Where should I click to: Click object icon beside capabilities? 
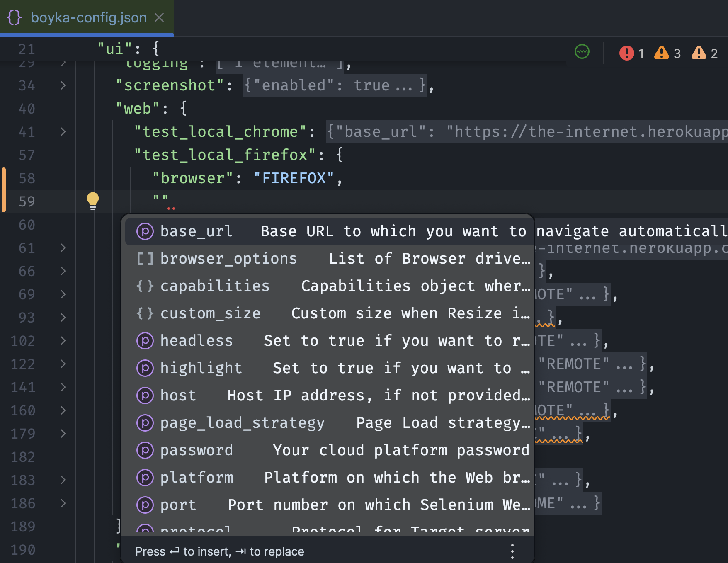coord(145,286)
